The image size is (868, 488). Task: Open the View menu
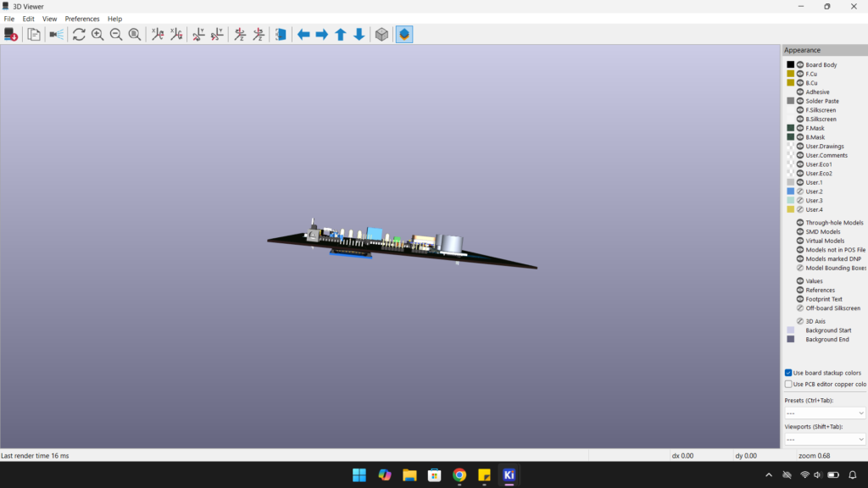click(x=50, y=19)
